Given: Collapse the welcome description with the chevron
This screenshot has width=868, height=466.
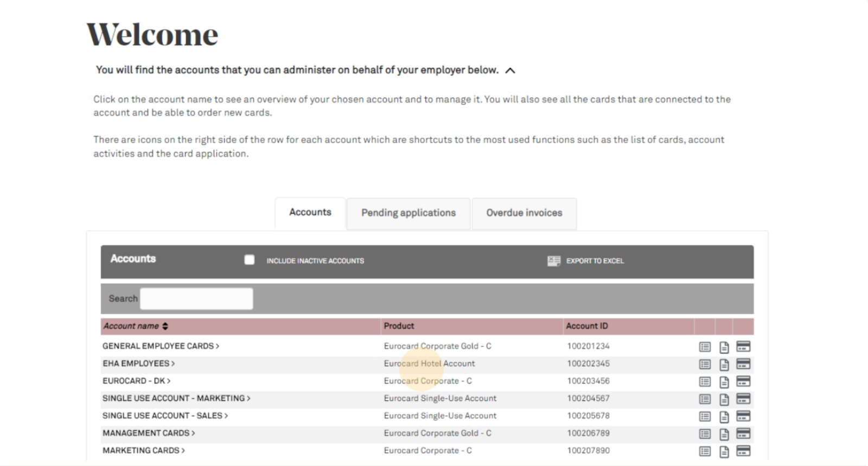Looking at the screenshot, I should pos(510,71).
